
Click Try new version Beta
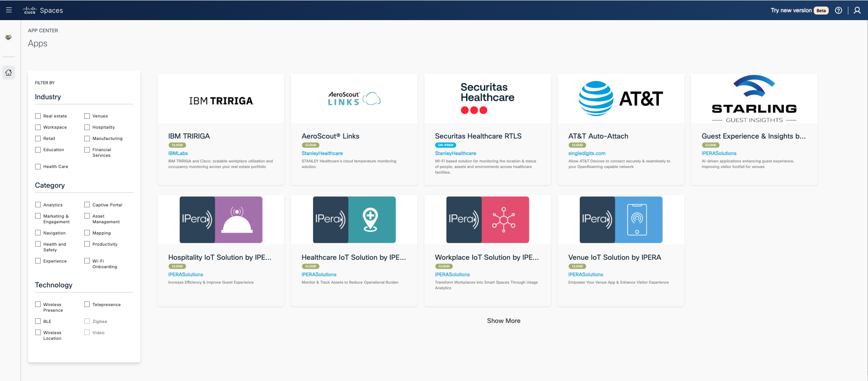click(x=799, y=10)
